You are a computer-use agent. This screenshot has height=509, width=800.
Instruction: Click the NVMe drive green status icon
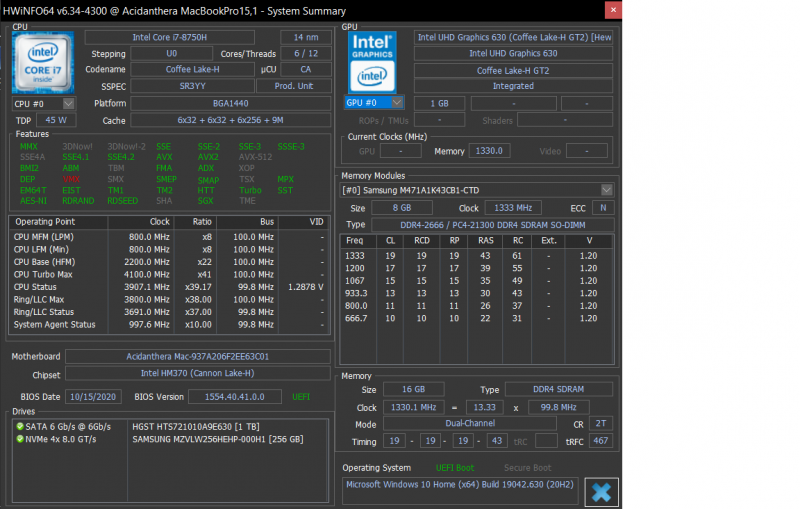coord(20,439)
